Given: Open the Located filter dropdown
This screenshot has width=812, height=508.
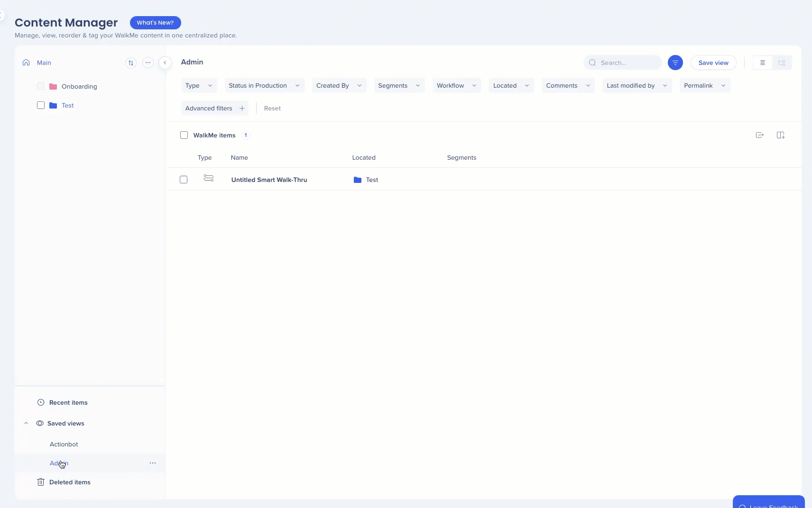Looking at the screenshot, I should pos(511,85).
